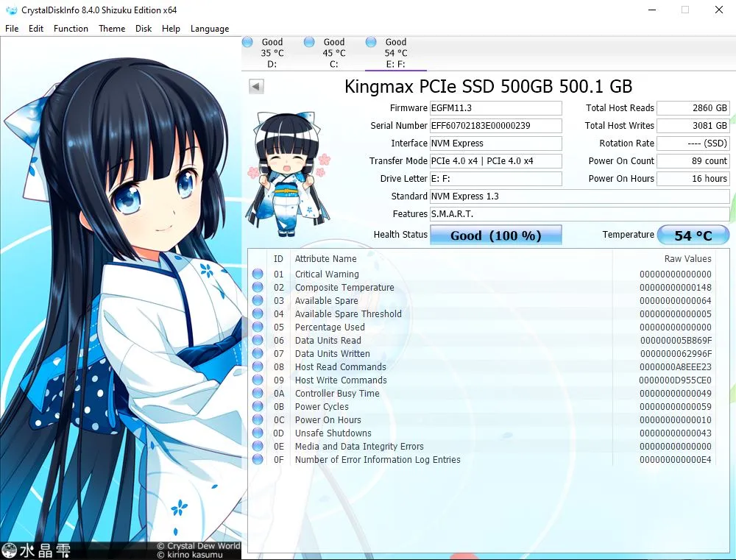Click the status orb for Media and Data Integrity Errors
This screenshot has width=736, height=560.
point(258,446)
